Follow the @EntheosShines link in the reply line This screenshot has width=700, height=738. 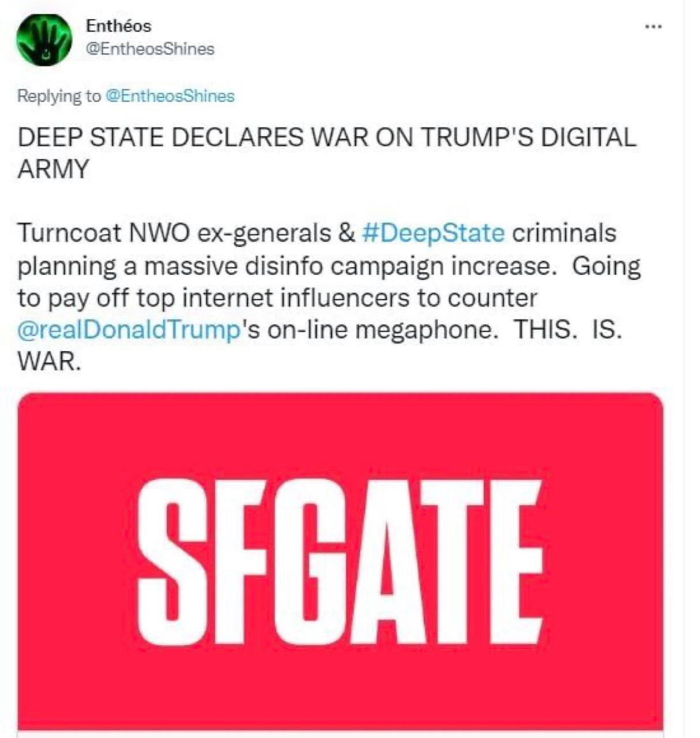tap(170, 96)
